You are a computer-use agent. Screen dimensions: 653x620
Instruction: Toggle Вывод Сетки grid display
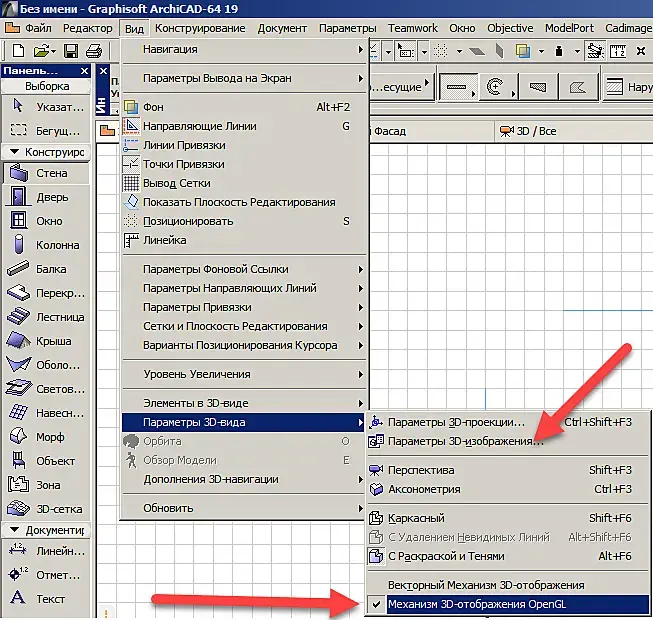(x=244, y=183)
